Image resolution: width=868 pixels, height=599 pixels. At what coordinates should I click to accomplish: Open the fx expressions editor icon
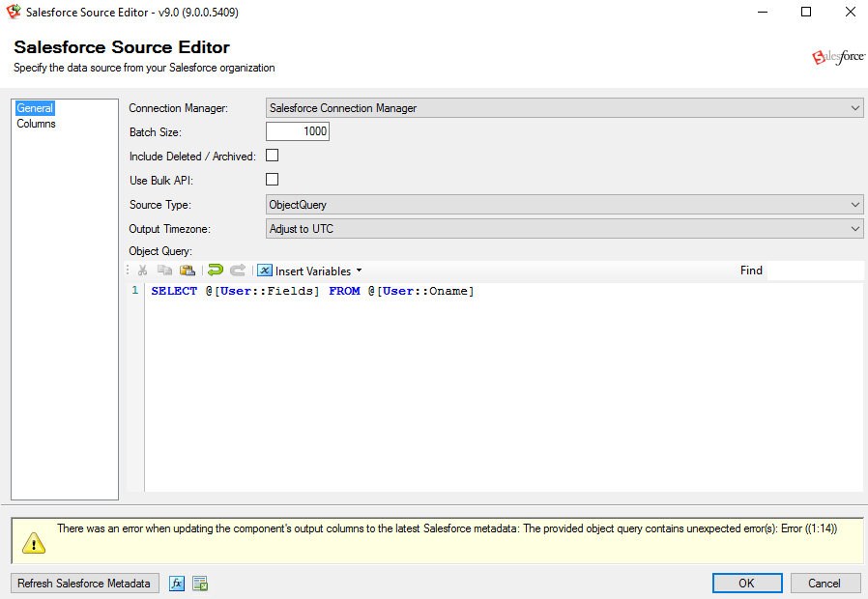[177, 584]
